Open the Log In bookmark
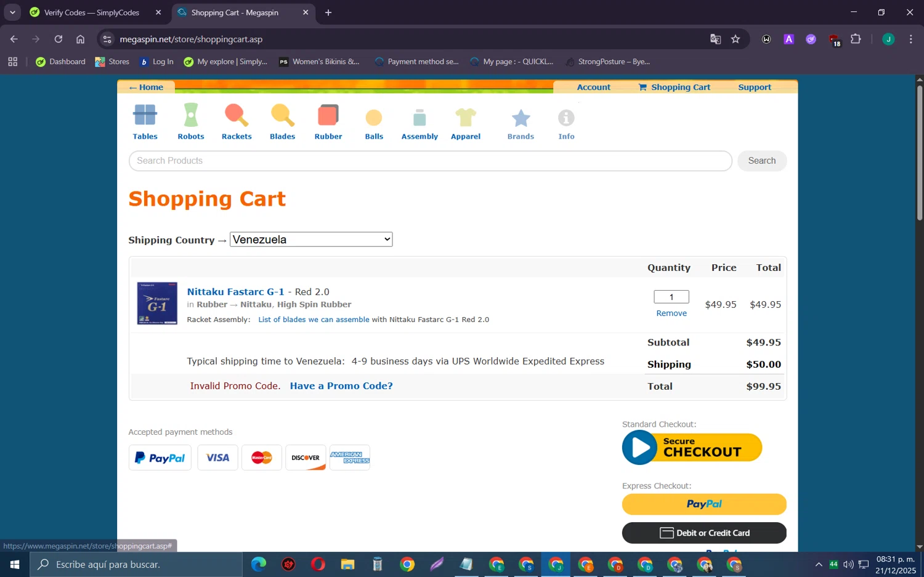924x577 pixels. [x=156, y=62]
